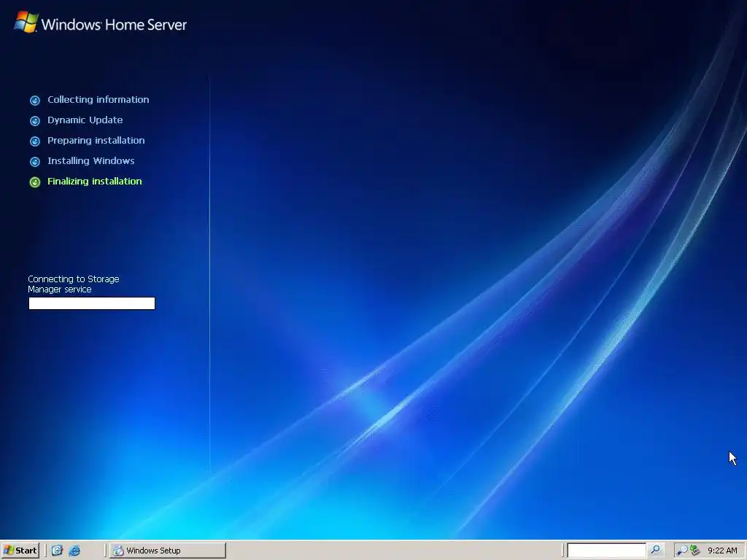Click the "Installing Windows" step text
The image size is (747, 560).
[90, 161]
